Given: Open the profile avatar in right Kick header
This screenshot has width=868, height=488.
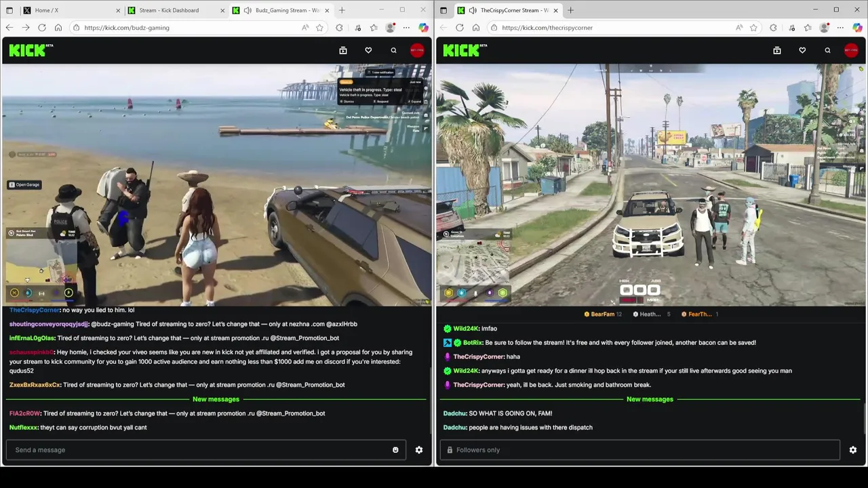Looking at the screenshot, I should pos(851,50).
